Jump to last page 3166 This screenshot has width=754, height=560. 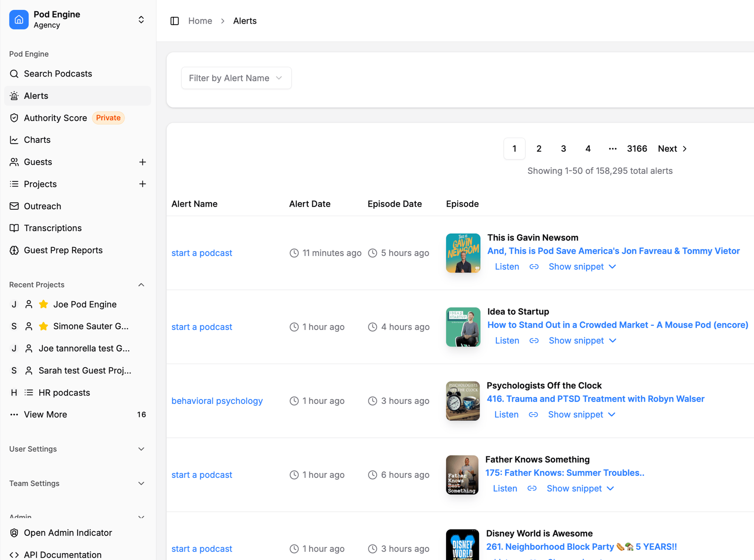637,149
